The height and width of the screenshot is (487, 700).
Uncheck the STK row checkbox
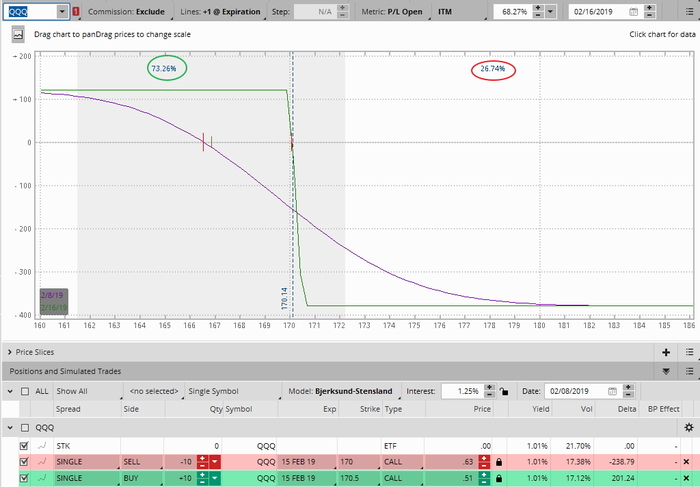pyautogui.click(x=24, y=445)
